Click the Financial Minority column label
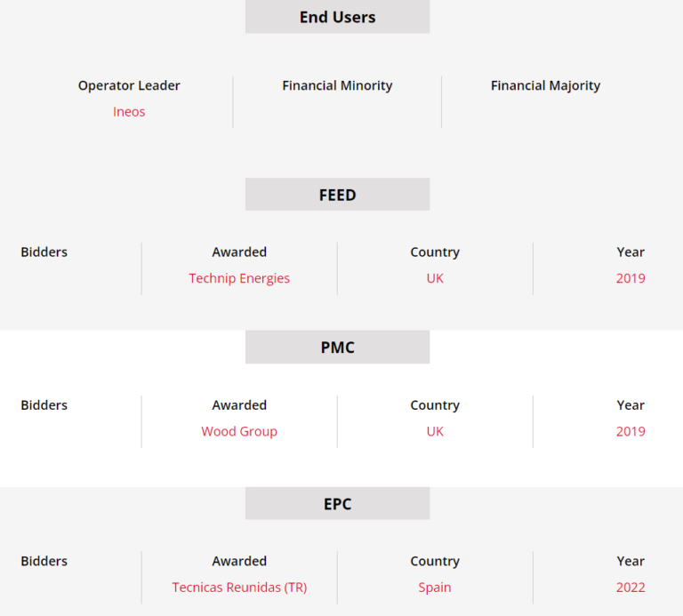The image size is (683, 616). (337, 86)
